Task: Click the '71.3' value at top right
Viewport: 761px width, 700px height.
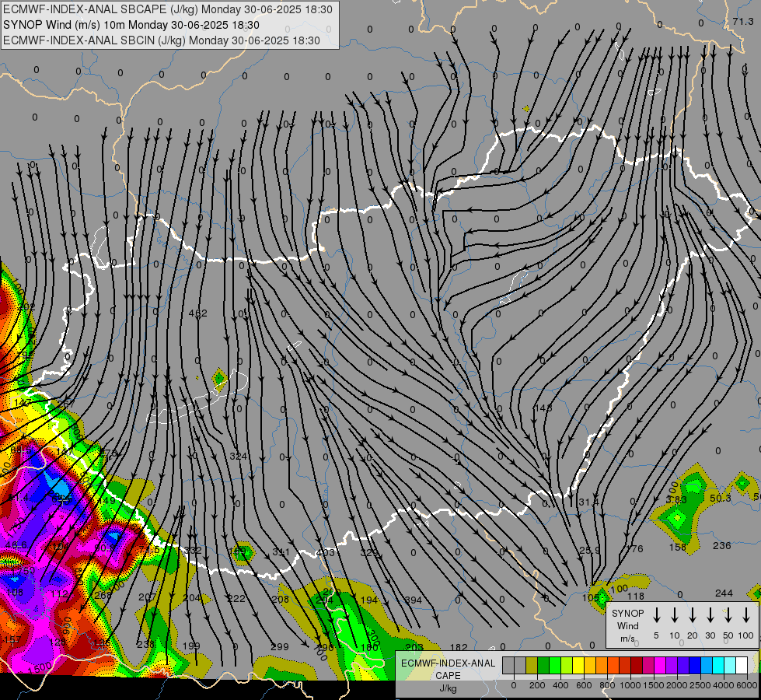Action: (743, 21)
